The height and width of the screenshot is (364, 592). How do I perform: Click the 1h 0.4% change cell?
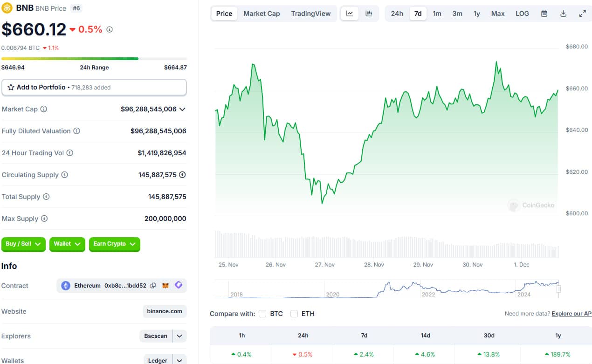click(x=241, y=354)
